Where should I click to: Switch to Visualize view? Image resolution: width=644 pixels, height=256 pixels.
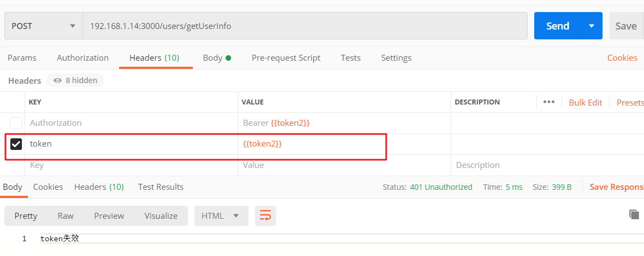[161, 216]
